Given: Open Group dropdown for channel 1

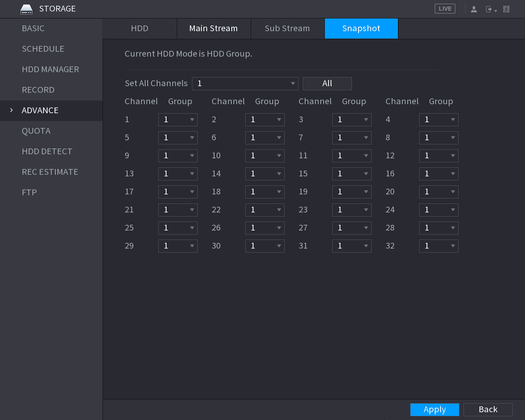Looking at the screenshot, I should (x=178, y=119).
